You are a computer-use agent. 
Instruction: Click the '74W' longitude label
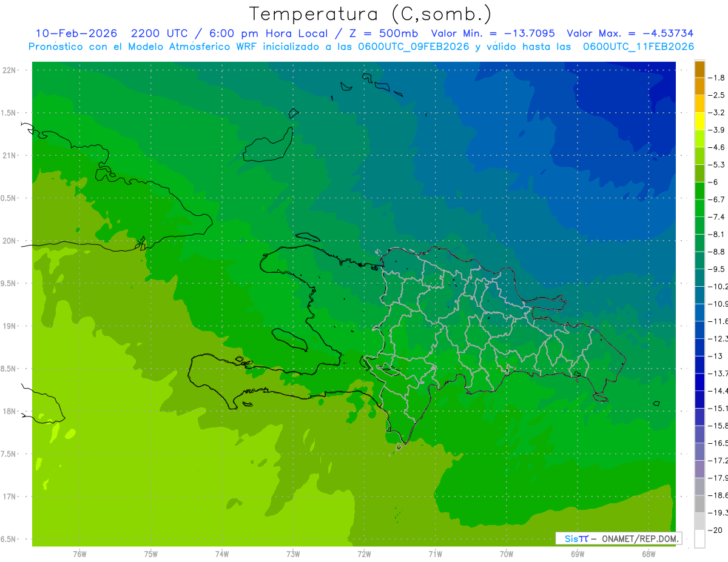tap(222, 554)
